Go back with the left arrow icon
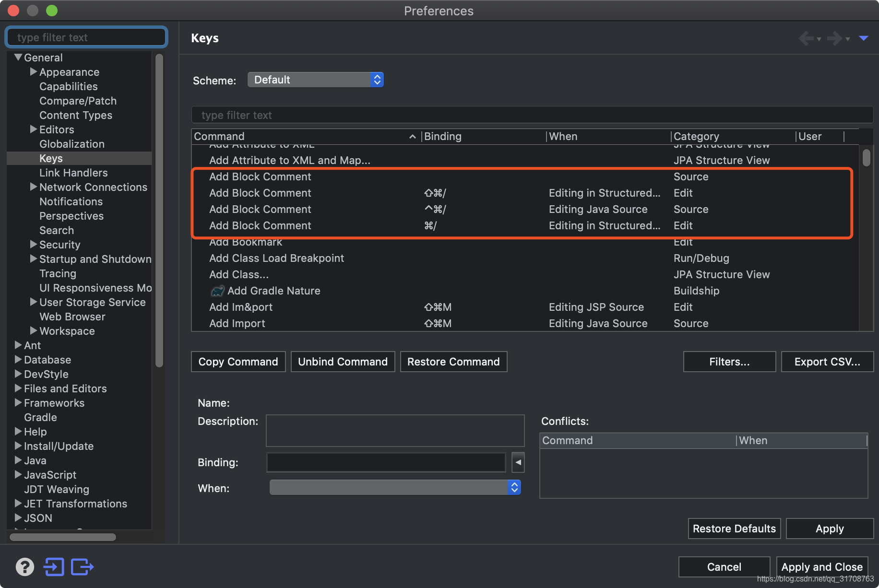This screenshot has width=879, height=588. point(806,38)
